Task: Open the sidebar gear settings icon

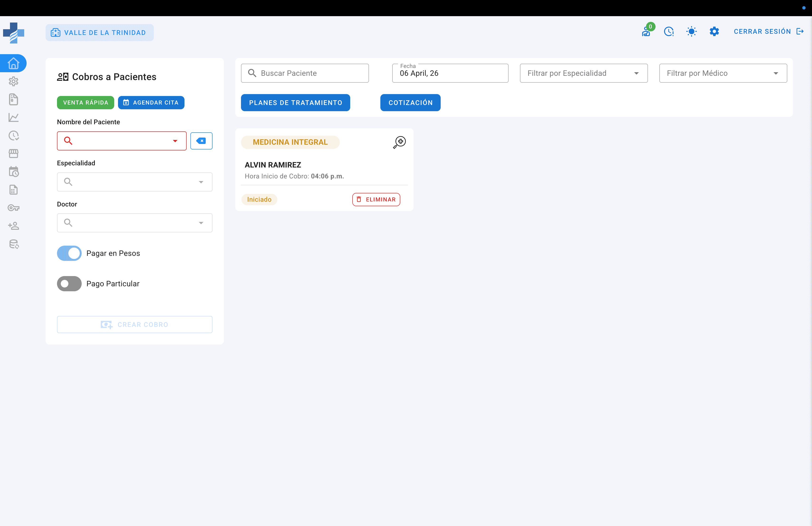Action: [x=13, y=81]
